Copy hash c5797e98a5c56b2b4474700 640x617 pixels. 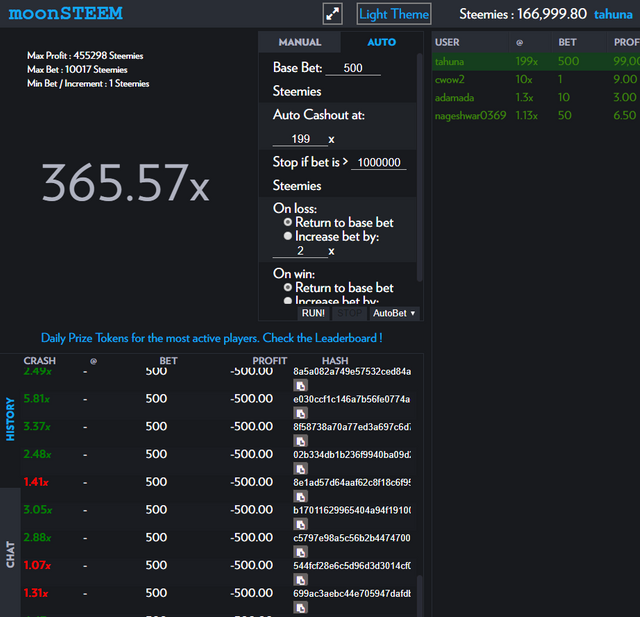[300, 552]
